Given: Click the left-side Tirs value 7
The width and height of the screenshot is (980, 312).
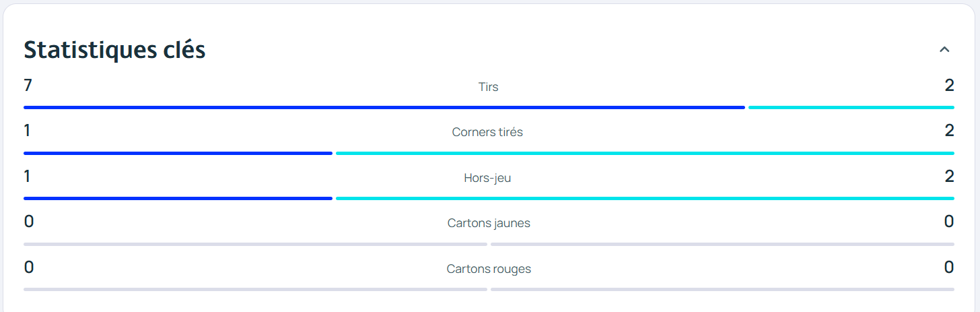Looking at the screenshot, I should pyautogui.click(x=28, y=86).
